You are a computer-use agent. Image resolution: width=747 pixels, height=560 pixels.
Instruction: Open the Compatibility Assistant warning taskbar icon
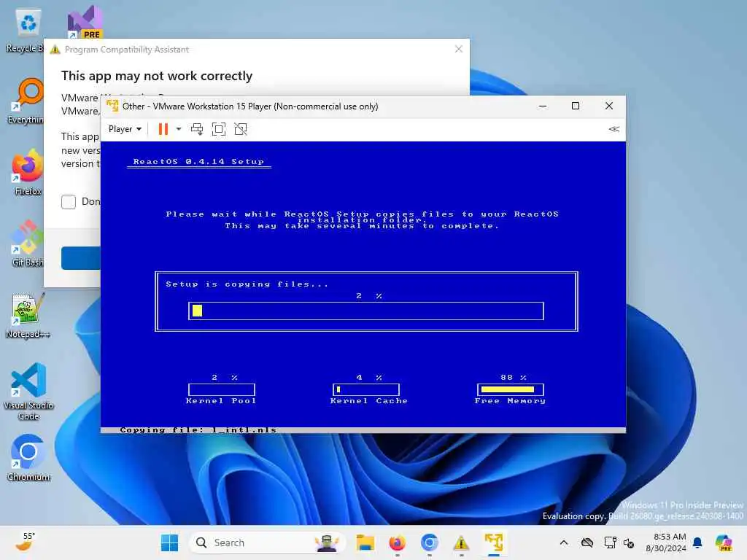(x=461, y=542)
